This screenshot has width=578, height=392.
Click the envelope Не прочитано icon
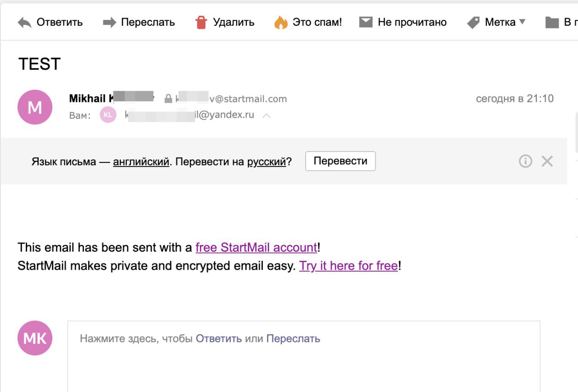coord(366,22)
